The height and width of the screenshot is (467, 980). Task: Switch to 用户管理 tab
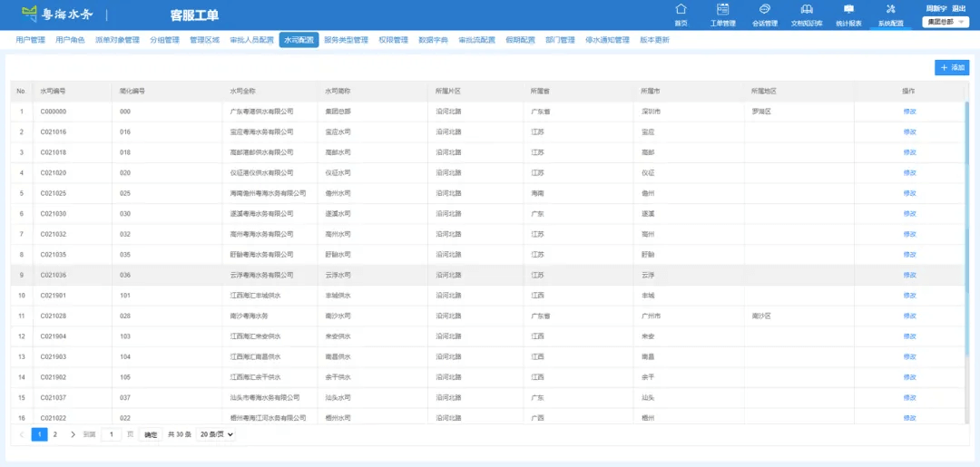31,40
